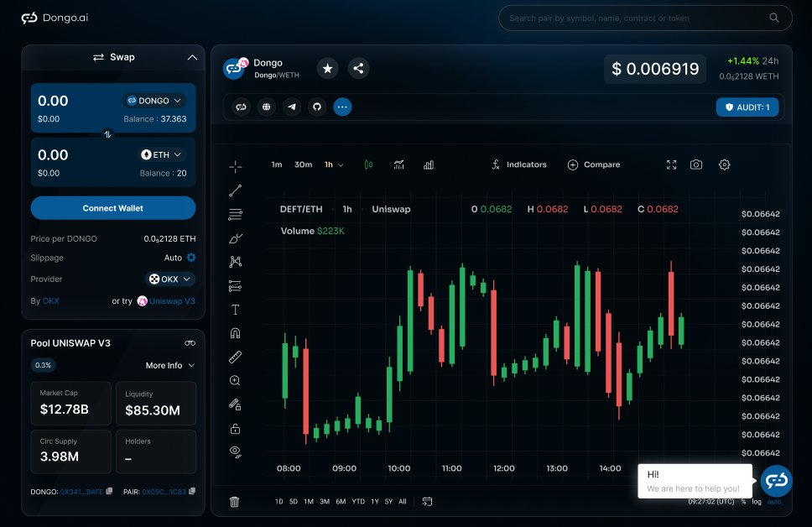
Task: Set chart range to 6M
Action: (341, 502)
